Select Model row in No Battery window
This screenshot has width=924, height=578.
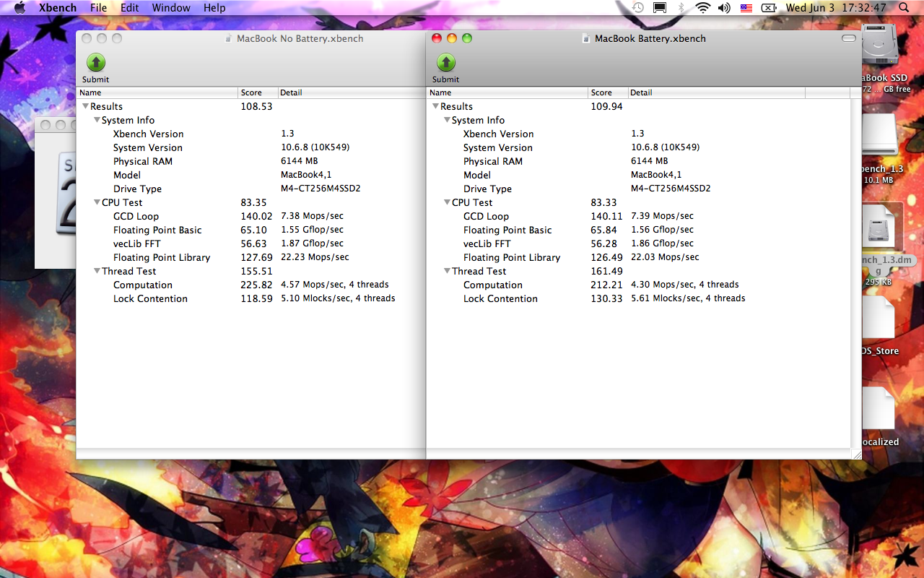(250, 175)
